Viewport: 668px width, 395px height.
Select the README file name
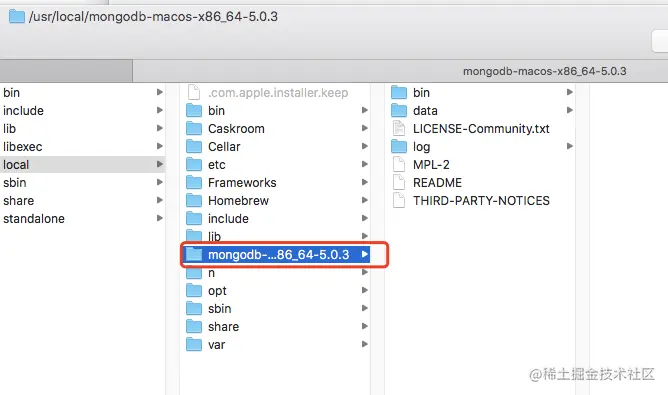point(438,183)
